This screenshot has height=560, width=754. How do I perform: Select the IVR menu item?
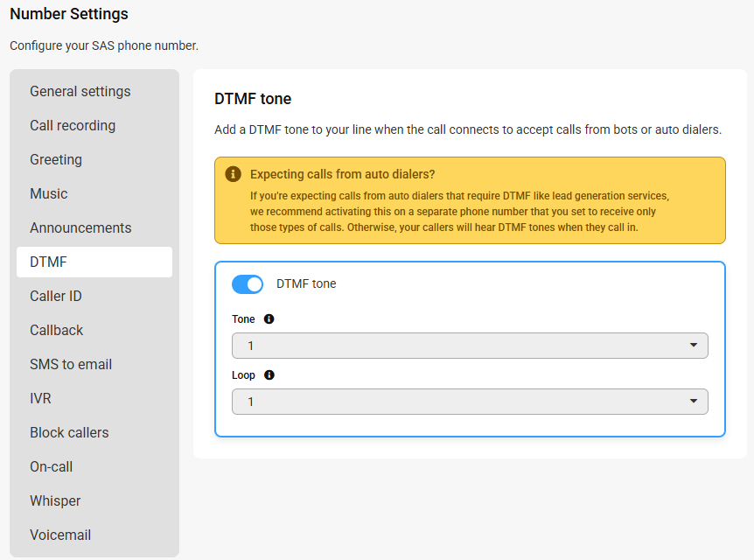[x=94, y=399]
